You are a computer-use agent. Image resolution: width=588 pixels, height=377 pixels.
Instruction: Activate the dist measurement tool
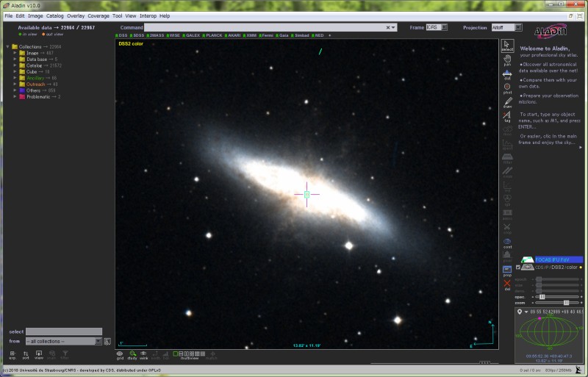[507, 74]
